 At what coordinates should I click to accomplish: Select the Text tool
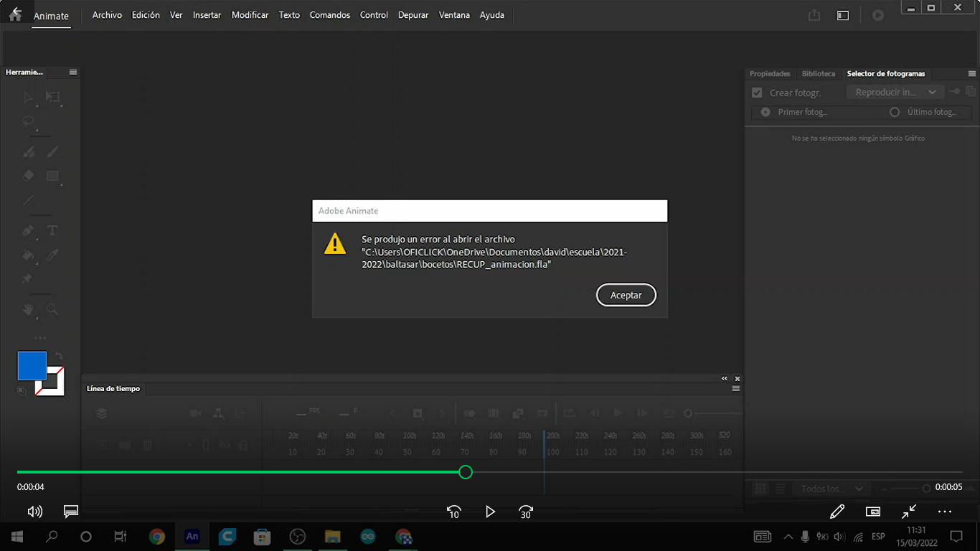point(53,230)
